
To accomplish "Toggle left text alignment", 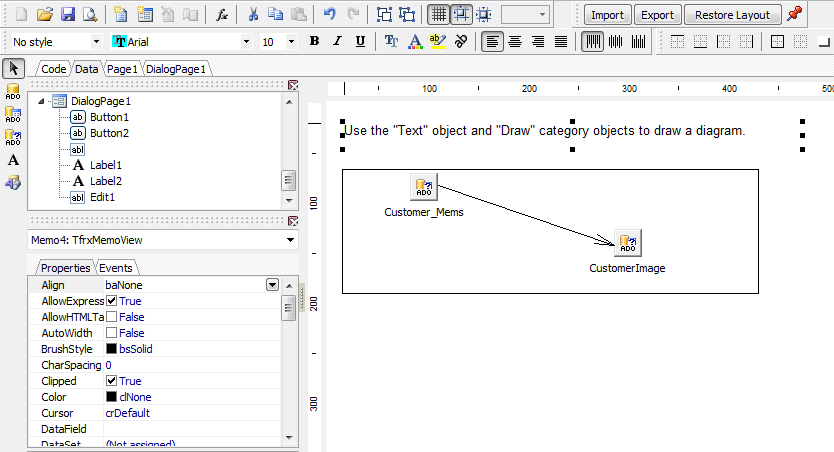I will pos(492,41).
